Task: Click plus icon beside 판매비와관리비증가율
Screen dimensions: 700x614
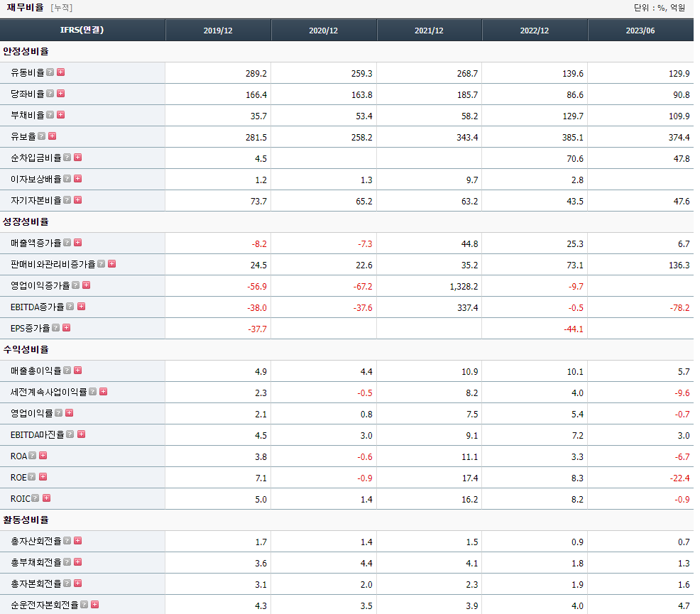Action: [x=112, y=264]
